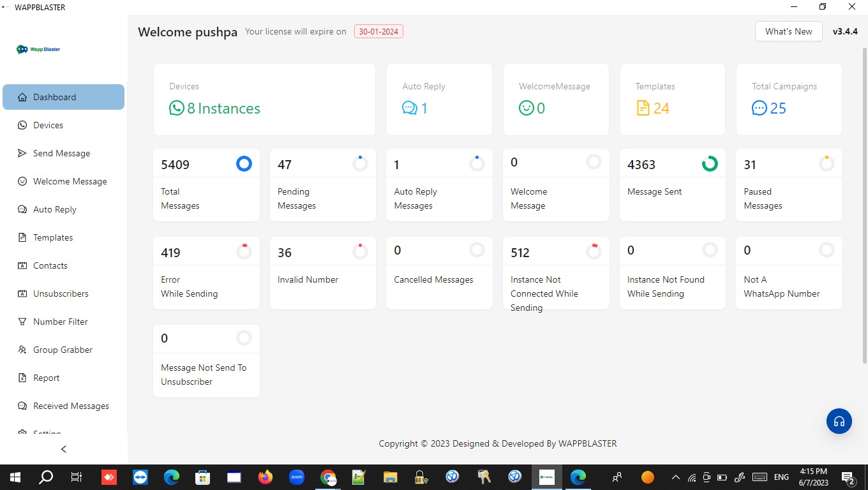
Task: Click the Group Grabber people icon
Action: point(22,350)
